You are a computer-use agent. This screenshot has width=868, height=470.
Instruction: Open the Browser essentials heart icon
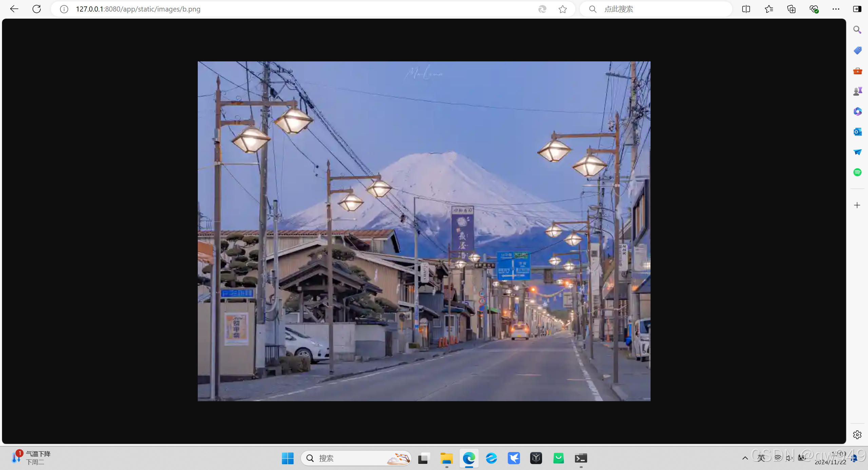813,9
